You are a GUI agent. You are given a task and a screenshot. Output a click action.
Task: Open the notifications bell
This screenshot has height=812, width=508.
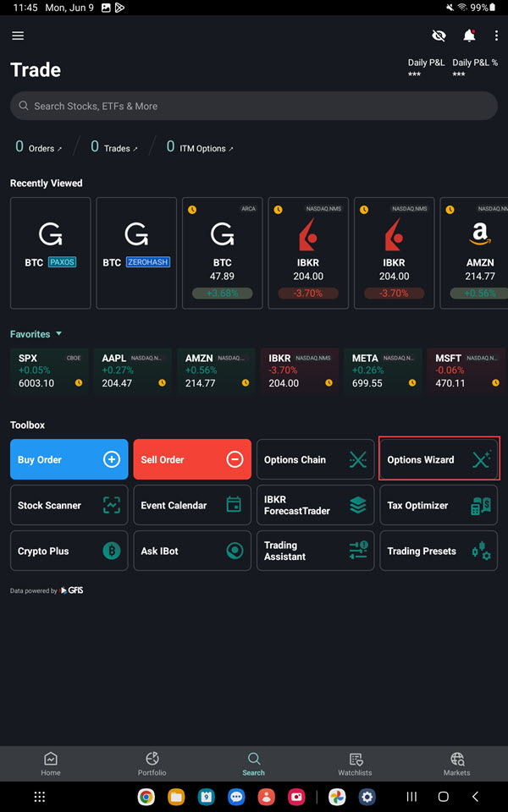469,36
